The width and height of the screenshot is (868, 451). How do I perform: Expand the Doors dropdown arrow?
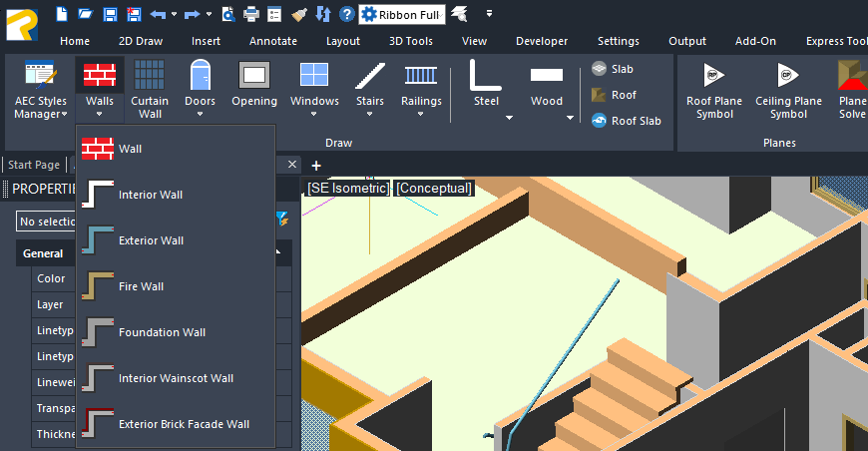tap(200, 115)
